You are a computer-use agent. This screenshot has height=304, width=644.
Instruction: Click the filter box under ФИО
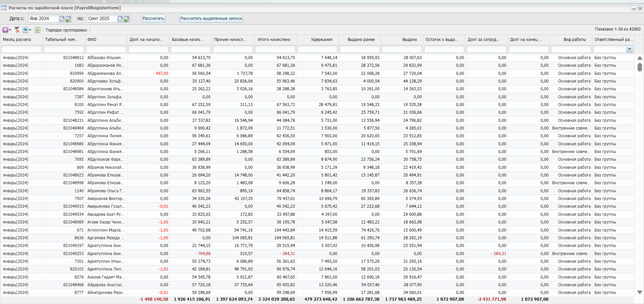point(106,49)
